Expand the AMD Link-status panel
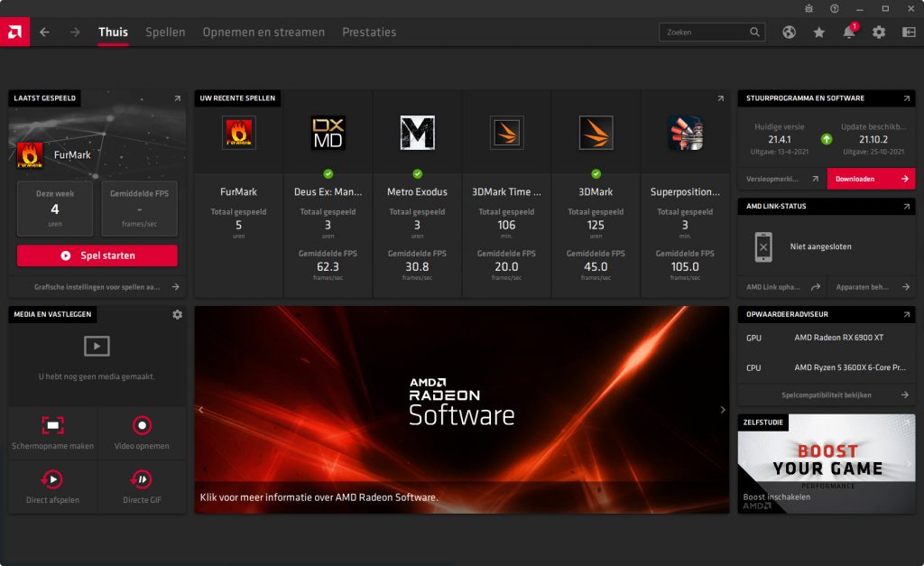Screen dimensions: 924x566 906,207
